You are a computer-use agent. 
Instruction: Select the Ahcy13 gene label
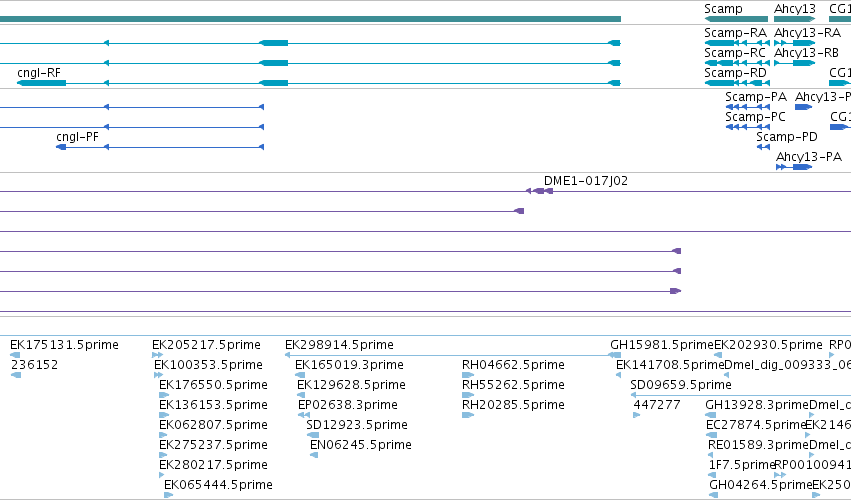tap(795, 9)
